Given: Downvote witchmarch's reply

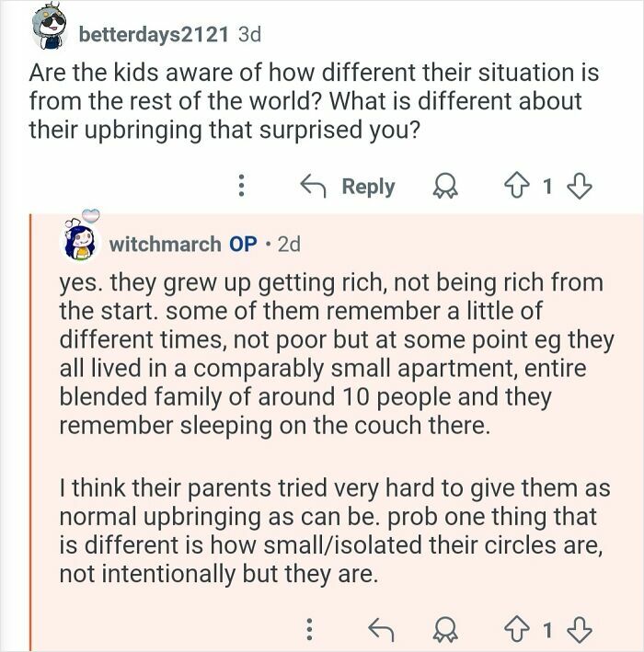Looking at the screenshot, I should 580,630.
